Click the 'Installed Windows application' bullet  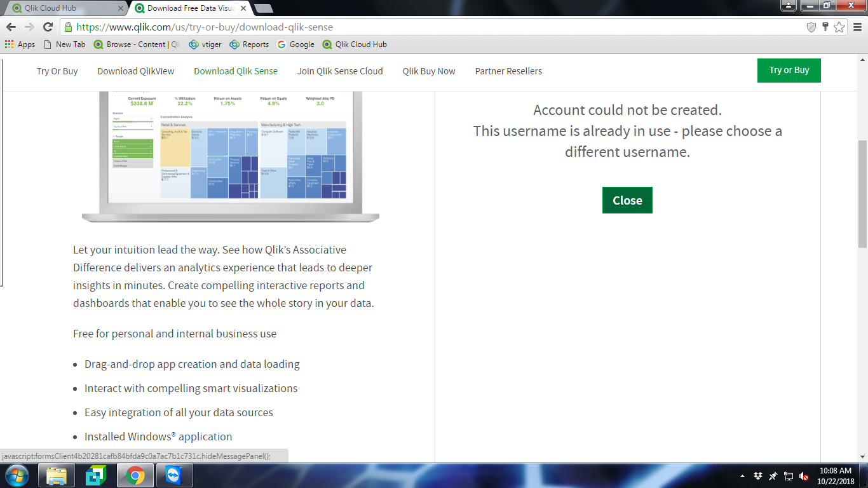pyautogui.click(x=158, y=437)
